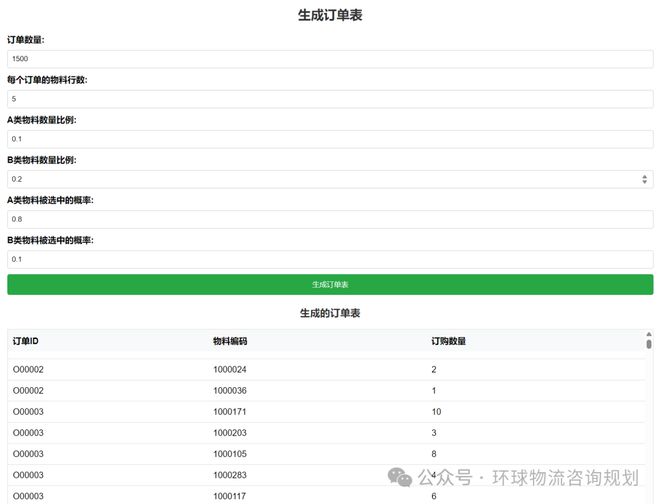Click the order table scrollbar thumb

(x=648, y=344)
